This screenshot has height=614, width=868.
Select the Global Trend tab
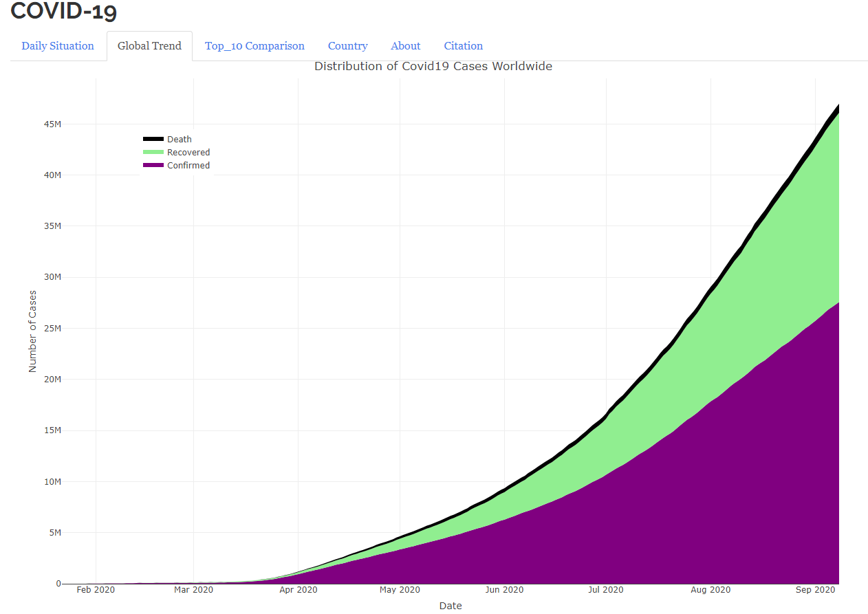click(149, 46)
